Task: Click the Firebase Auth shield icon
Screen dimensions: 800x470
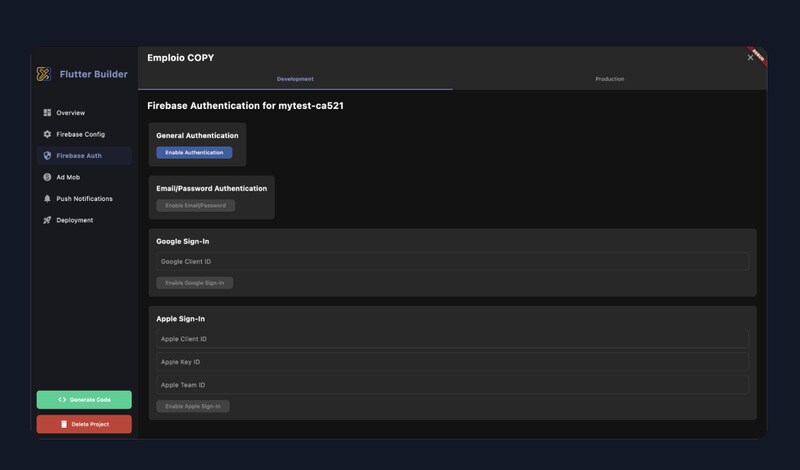Action: pyautogui.click(x=47, y=156)
